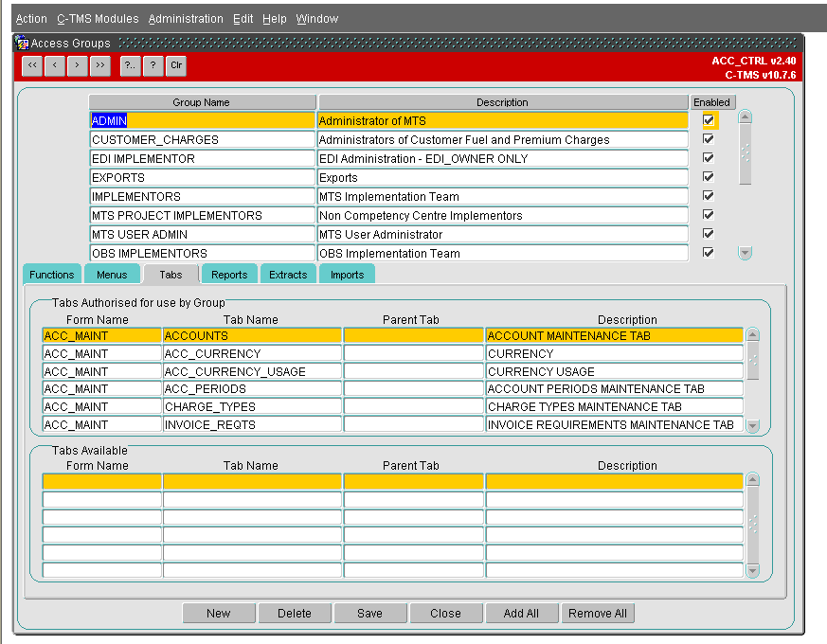This screenshot has width=827, height=644.
Task: Open the Help menu
Action: 275,19
